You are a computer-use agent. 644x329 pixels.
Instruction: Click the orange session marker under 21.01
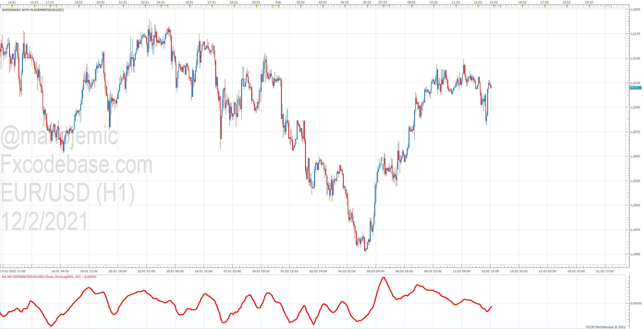123,6
